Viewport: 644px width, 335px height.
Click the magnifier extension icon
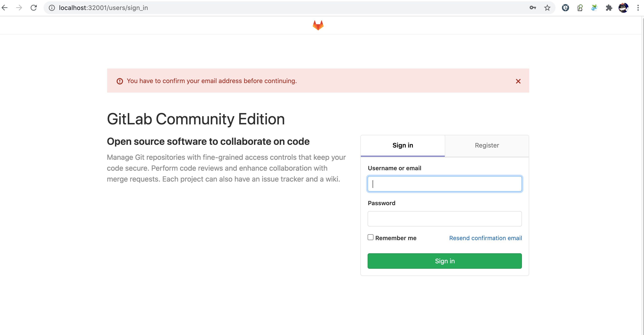[580, 8]
